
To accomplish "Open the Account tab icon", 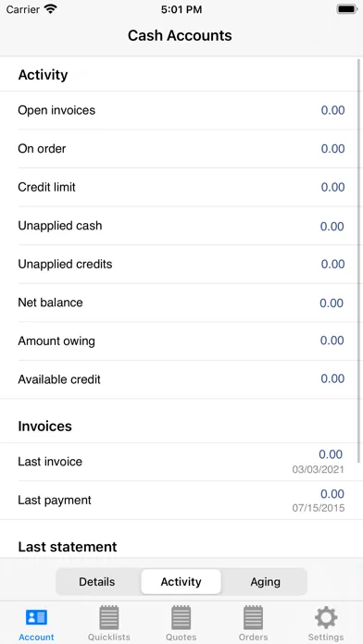I will pyautogui.click(x=36, y=617).
